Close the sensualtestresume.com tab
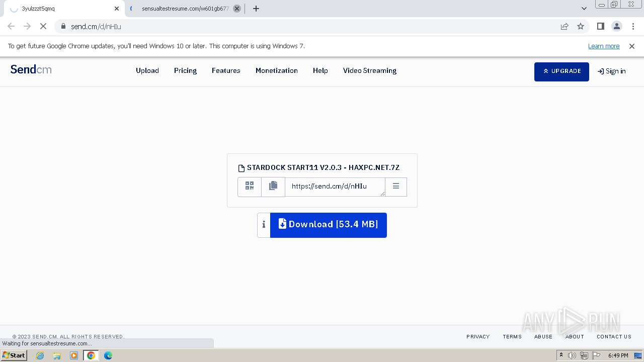This screenshot has height=362, width=644. tap(237, 9)
